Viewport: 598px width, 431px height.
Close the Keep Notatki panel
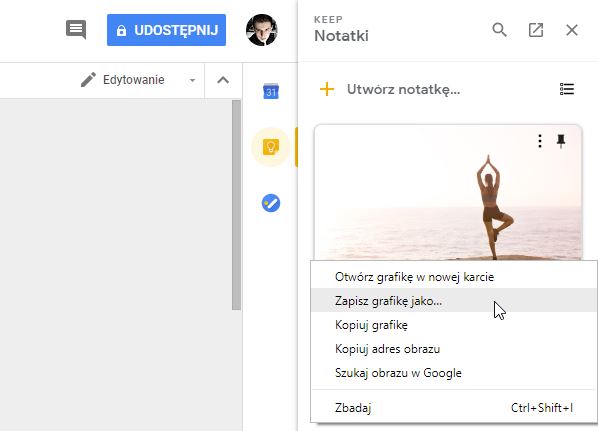pyautogui.click(x=572, y=30)
